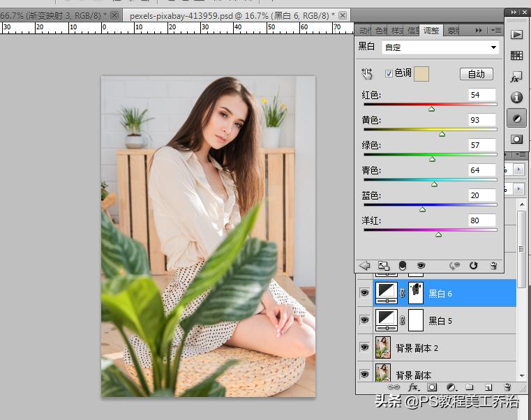Viewport: 531px width, 420px height.
Task: Click mask link chain on 黑白 6 layer
Action: click(x=403, y=293)
